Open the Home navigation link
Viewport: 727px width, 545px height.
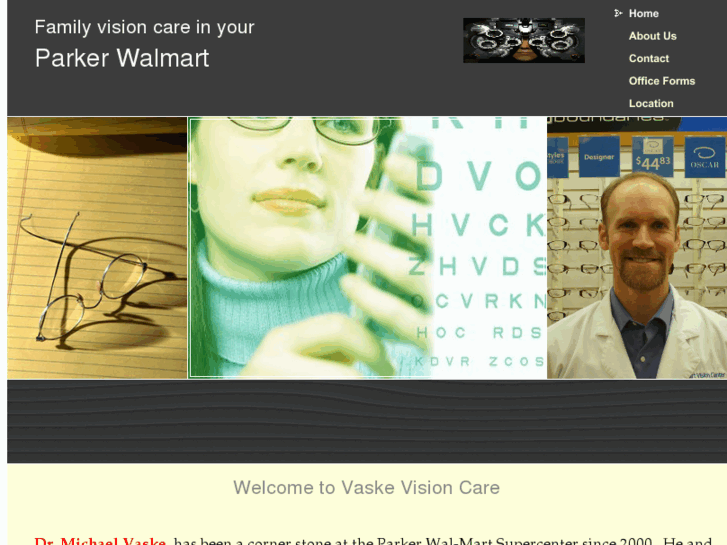(x=644, y=13)
